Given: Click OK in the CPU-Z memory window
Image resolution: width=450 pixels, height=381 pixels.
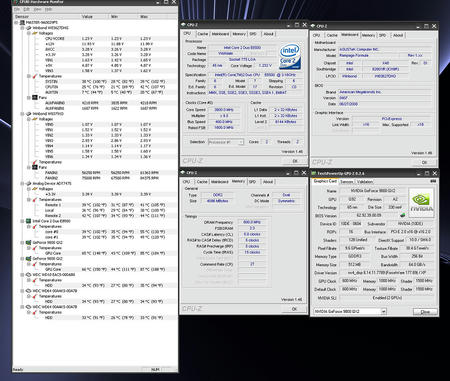Looking at the screenshot, I should click(x=294, y=309).
